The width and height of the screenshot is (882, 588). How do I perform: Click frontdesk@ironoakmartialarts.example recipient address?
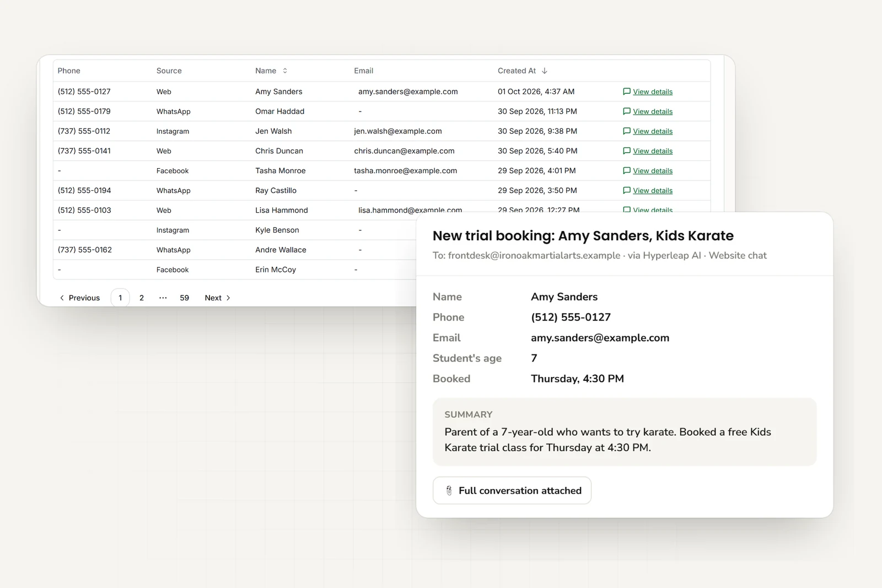(534, 255)
